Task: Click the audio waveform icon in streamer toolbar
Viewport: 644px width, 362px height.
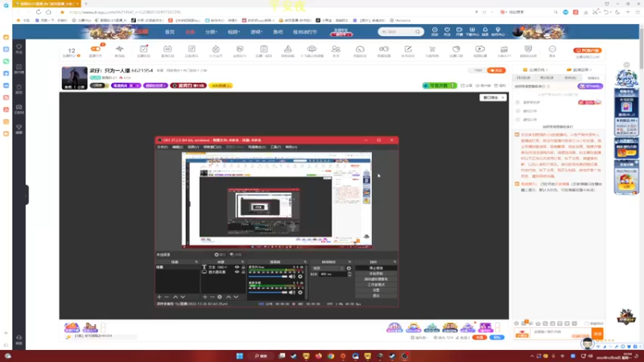Action: pyautogui.click(x=119, y=49)
